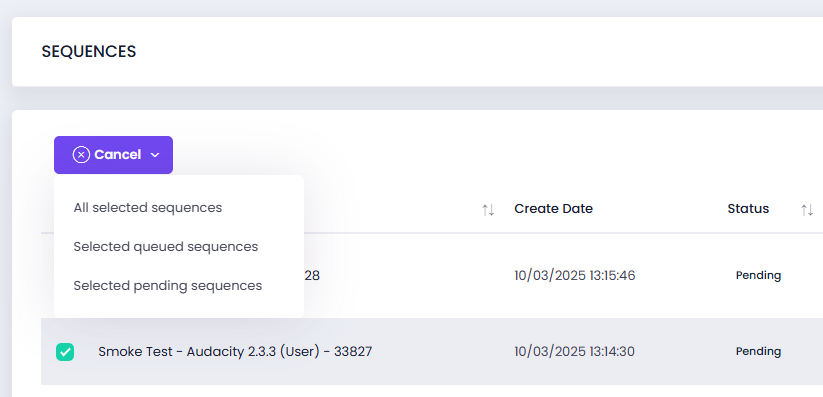This screenshot has height=397, width=823.
Task: Select the 10/03/2025 13:14:30 create date cell
Action: 574,351
